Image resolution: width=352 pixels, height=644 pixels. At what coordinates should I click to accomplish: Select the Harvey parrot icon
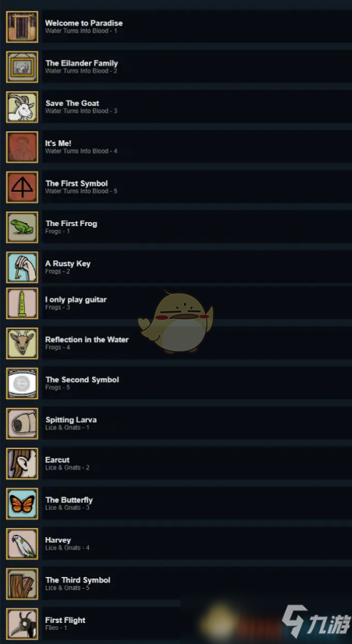point(22,543)
